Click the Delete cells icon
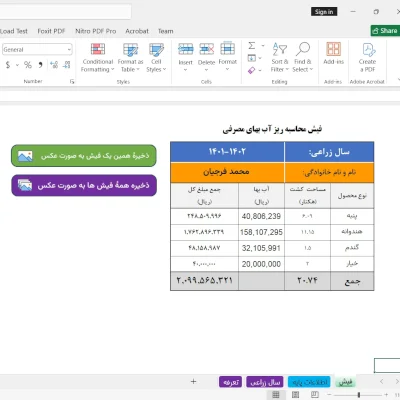This screenshot has height=400, width=400. tap(206, 49)
